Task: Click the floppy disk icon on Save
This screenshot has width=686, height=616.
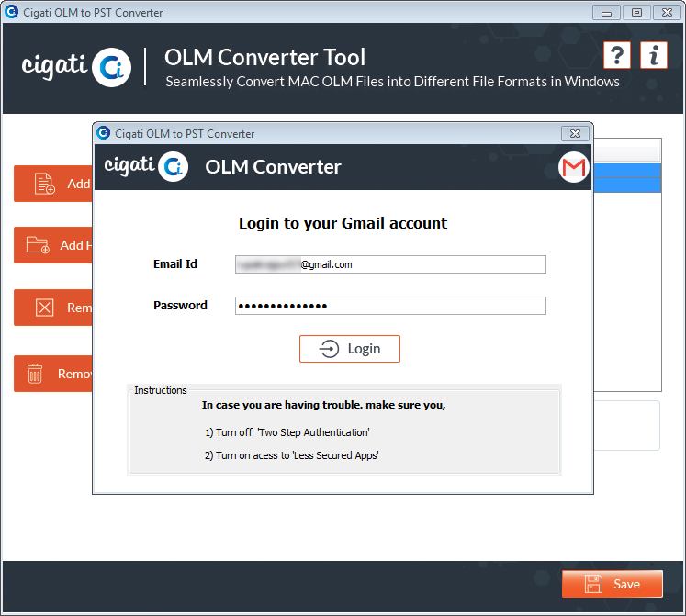Action: click(x=593, y=584)
